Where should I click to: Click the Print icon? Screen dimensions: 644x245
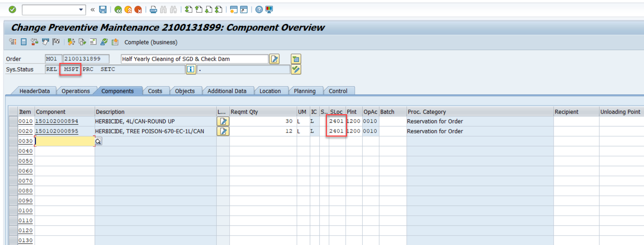tap(153, 10)
